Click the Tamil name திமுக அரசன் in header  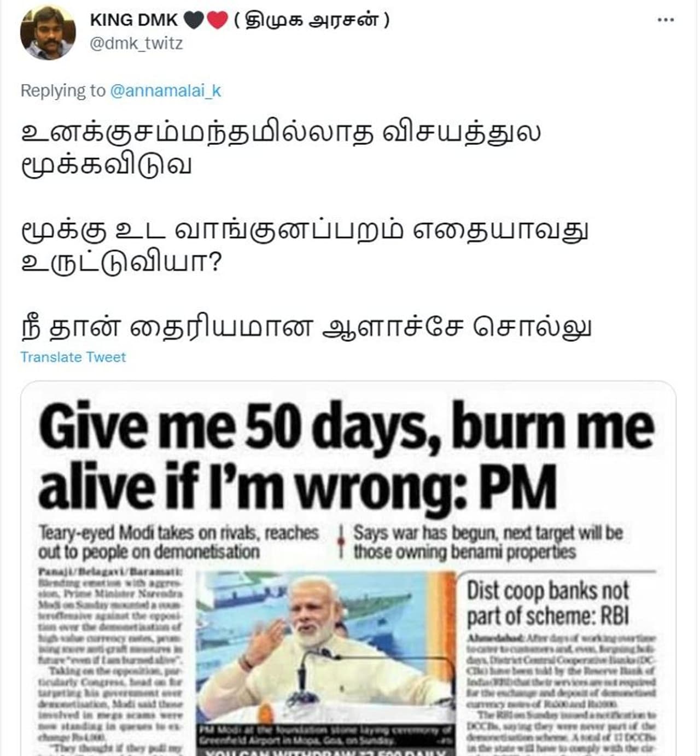[x=312, y=20]
